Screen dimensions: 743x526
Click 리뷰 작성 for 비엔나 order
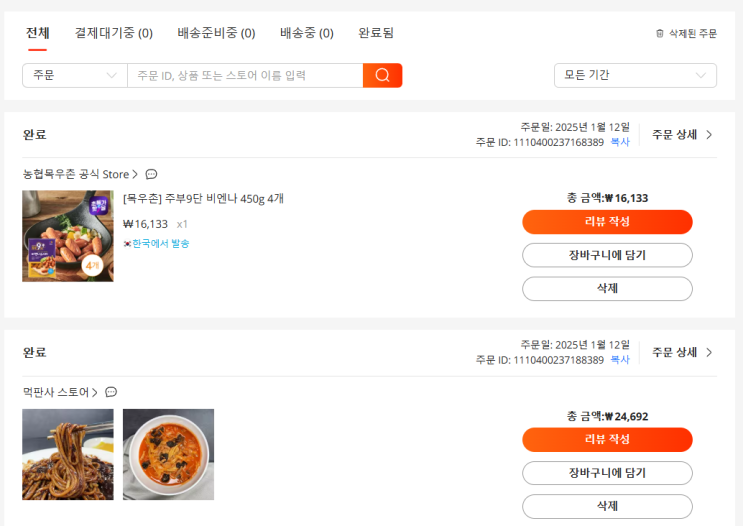607,222
